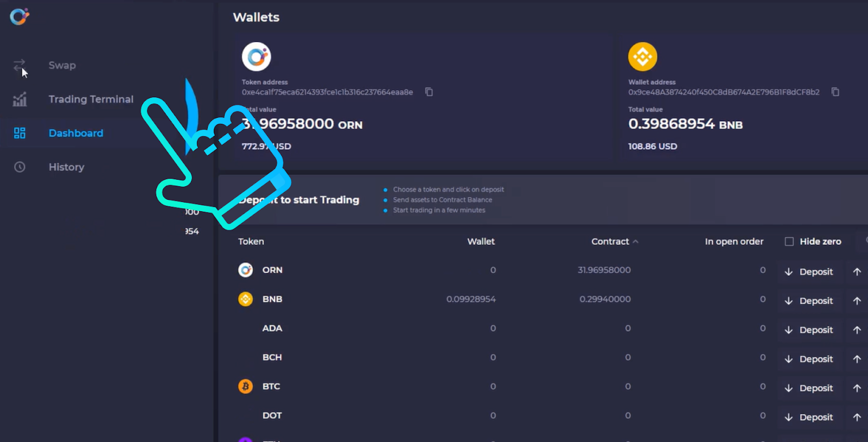Copy the BNB wallet address
Screen dimensions: 868x442
pyautogui.click(x=835, y=92)
